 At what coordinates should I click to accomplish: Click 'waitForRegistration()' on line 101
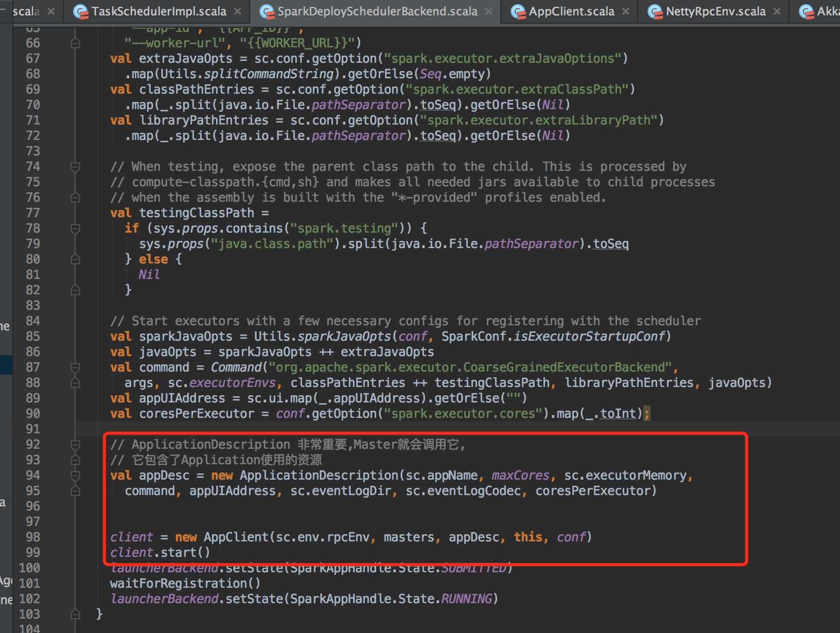pos(185,584)
